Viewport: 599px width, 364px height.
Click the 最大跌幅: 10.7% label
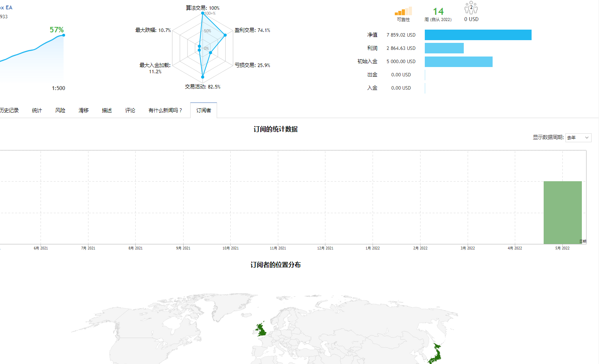coord(153,30)
